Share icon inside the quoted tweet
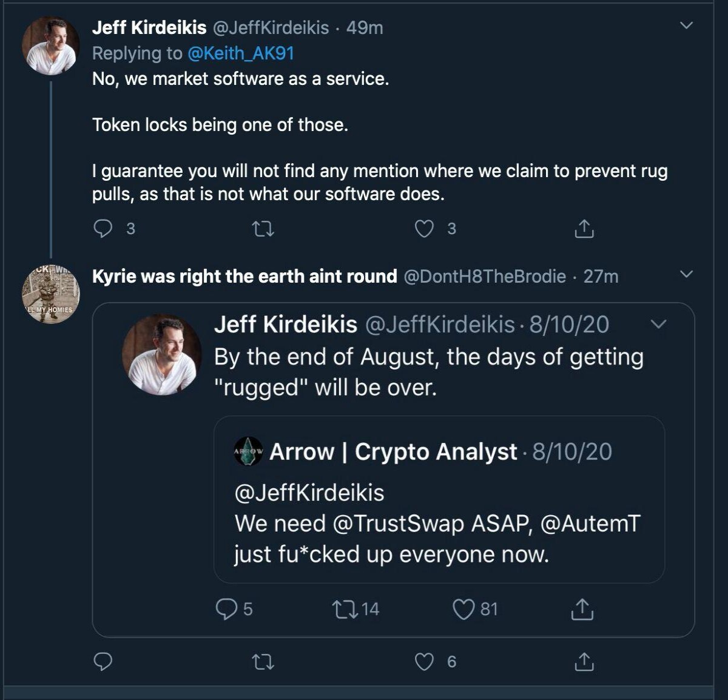Image resolution: width=728 pixels, height=700 pixels. pyautogui.click(x=582, y=609)
